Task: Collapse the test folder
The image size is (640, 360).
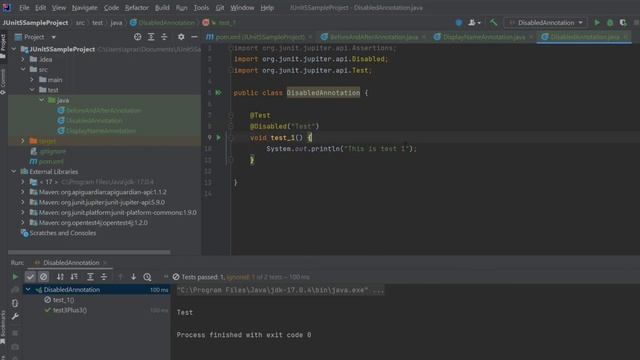Action: pos(32,90)
